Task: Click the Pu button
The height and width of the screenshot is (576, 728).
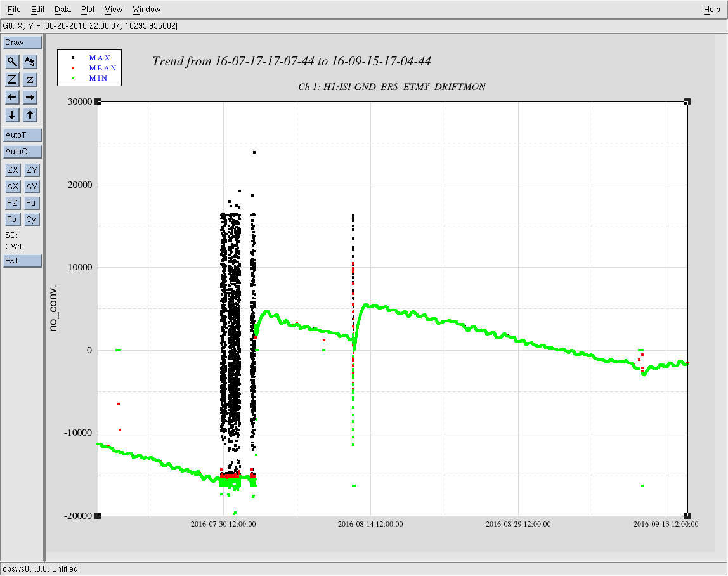Action: [x=32, y=203]
